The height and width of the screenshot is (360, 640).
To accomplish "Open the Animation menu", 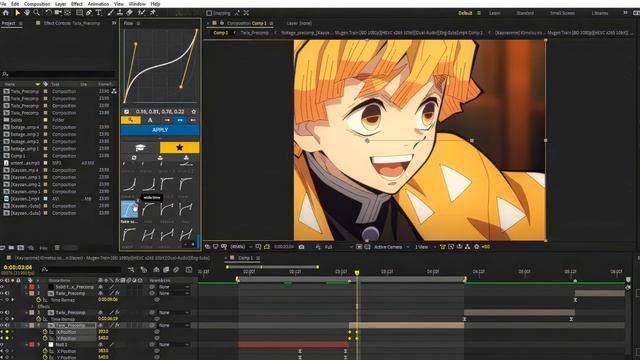I will click(98, 4).
